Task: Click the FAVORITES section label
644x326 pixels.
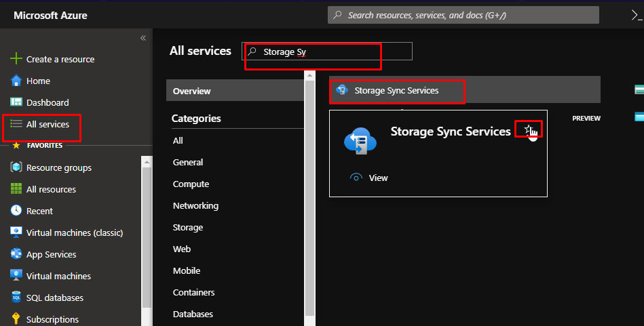Action: (x=45, y=145)
